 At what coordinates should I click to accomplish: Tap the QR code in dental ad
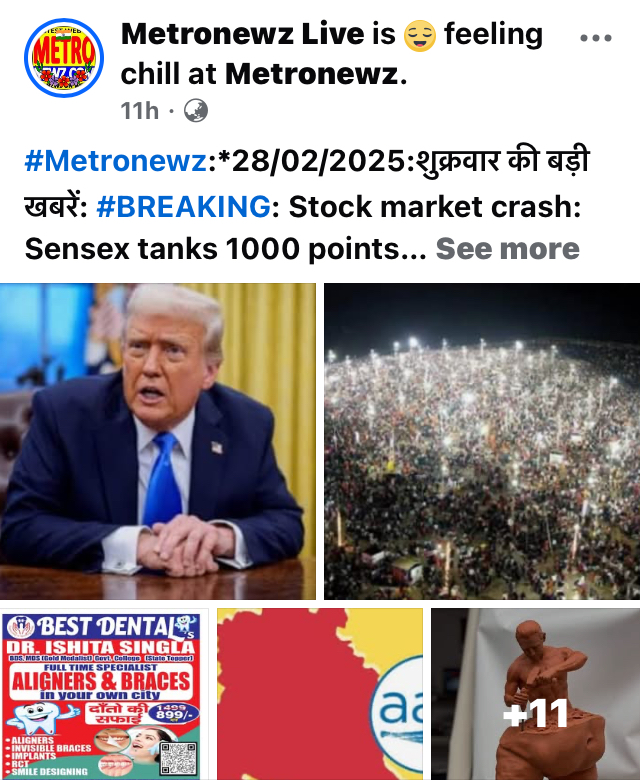[x=179, y=758]
